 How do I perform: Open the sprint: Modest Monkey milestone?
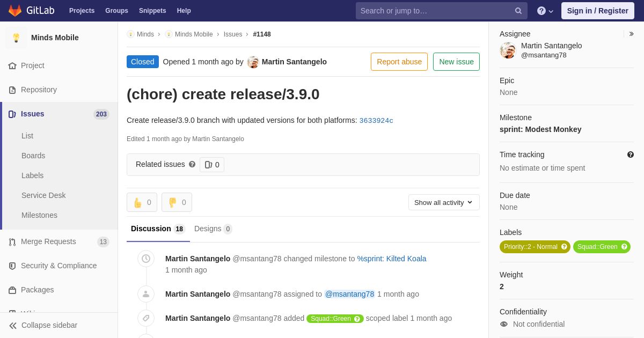click(540, 129)
